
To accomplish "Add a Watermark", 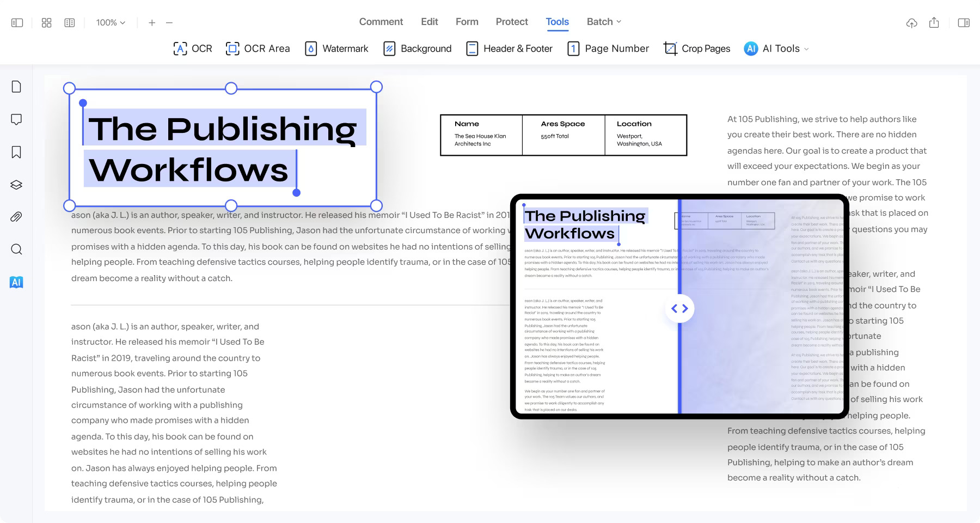I will [x=336, y=48].
